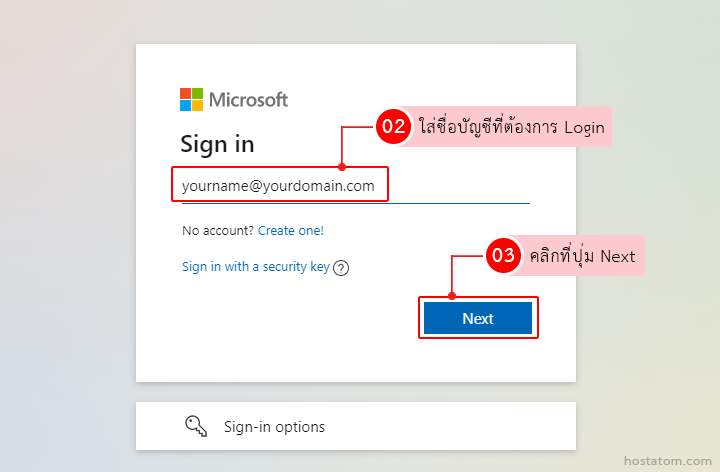720x472 pixels.
Task: Click the Microsoft four-square logo
Action: click(191, 99)
